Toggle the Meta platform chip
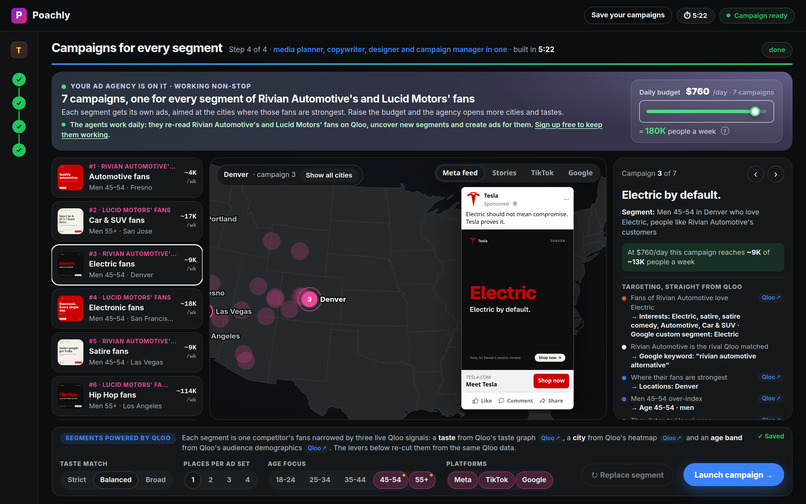The width and height of the screenshot is (806, 504). point(463,480)
